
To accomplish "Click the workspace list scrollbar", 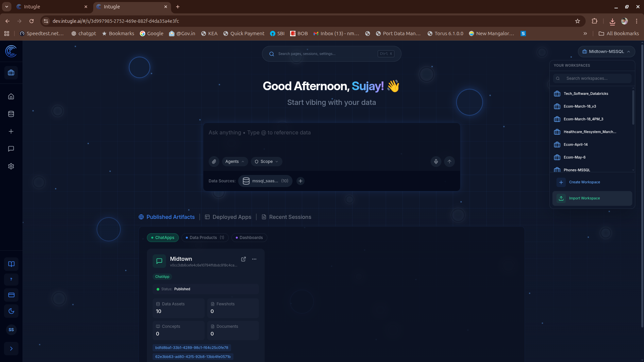I will pyautogui.click(x=633, y=107).
